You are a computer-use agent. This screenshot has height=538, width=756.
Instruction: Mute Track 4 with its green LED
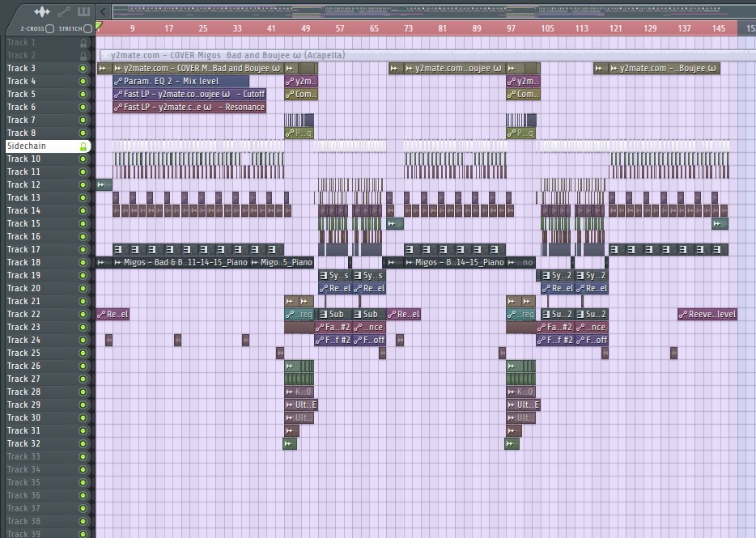[83, 82]
